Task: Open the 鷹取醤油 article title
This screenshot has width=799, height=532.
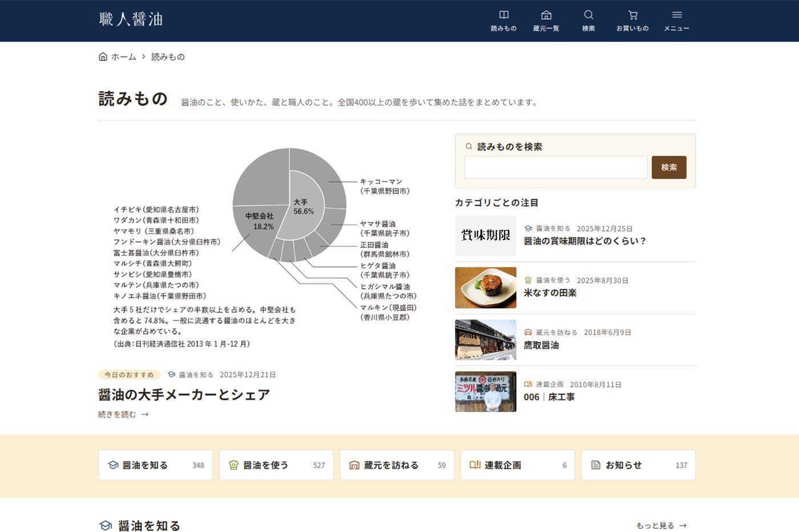Action: tap(541, 345)
